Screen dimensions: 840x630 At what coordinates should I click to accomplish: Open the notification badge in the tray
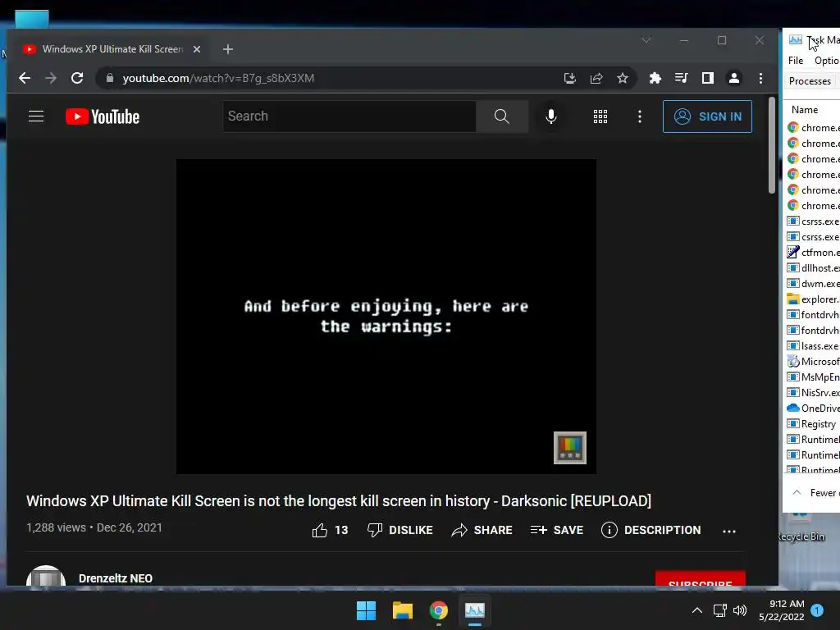pos(817,610)
